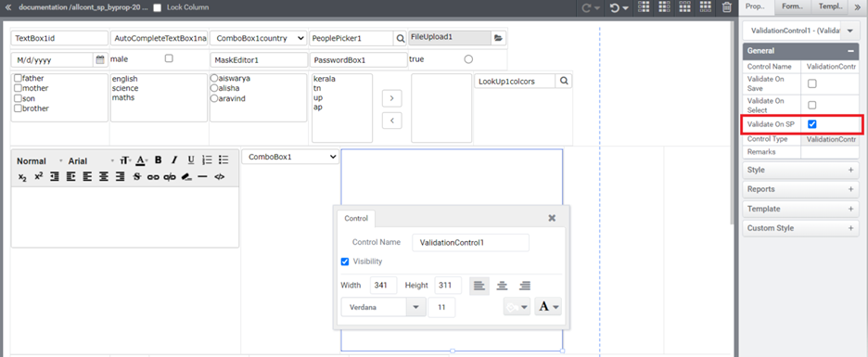Set center alignment in the Control popup
Viewport: 868px width, 357px height.
(502, 286)
